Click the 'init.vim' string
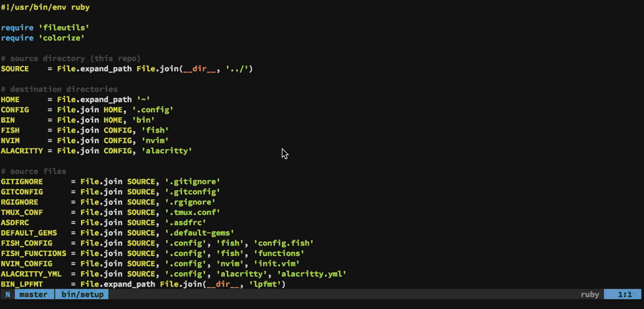 [277, 264]
